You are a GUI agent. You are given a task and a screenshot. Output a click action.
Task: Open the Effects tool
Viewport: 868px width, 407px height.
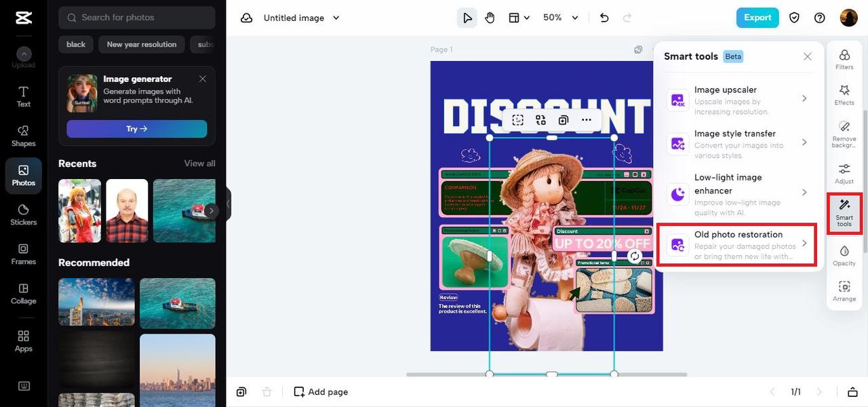[x=844, y=95]
